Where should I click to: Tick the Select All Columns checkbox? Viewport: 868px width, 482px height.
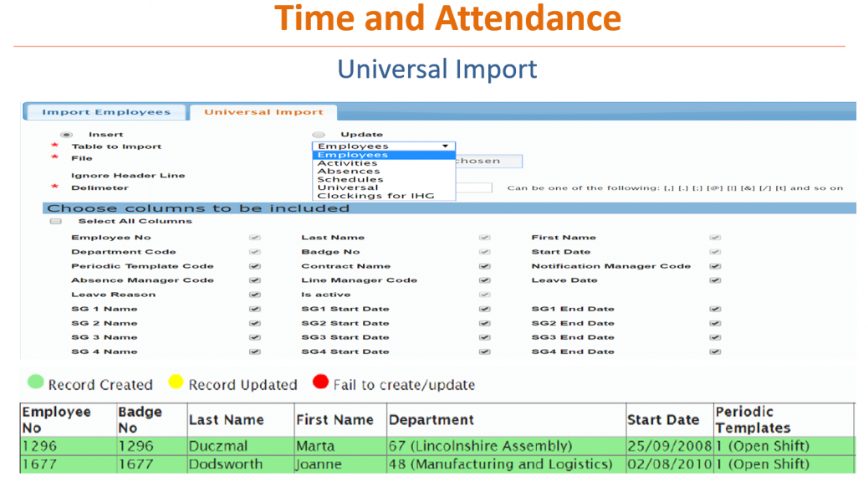tap(56, 222)
